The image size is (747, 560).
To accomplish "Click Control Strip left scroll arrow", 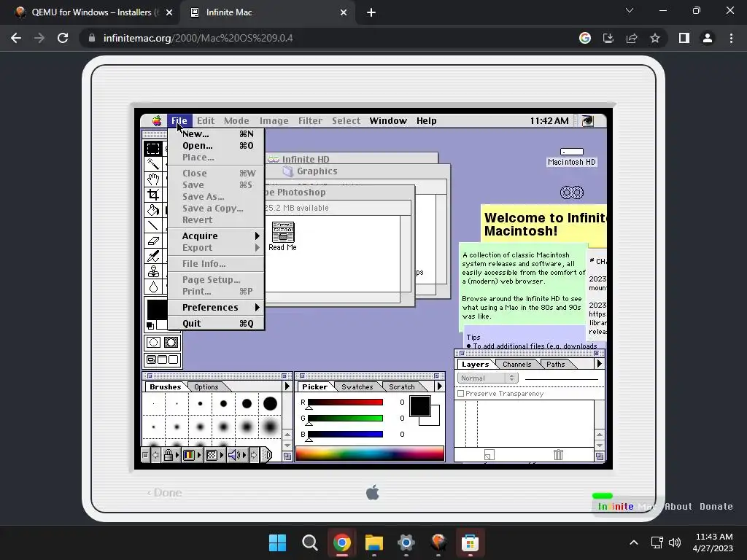I will (x=155, y=455).
